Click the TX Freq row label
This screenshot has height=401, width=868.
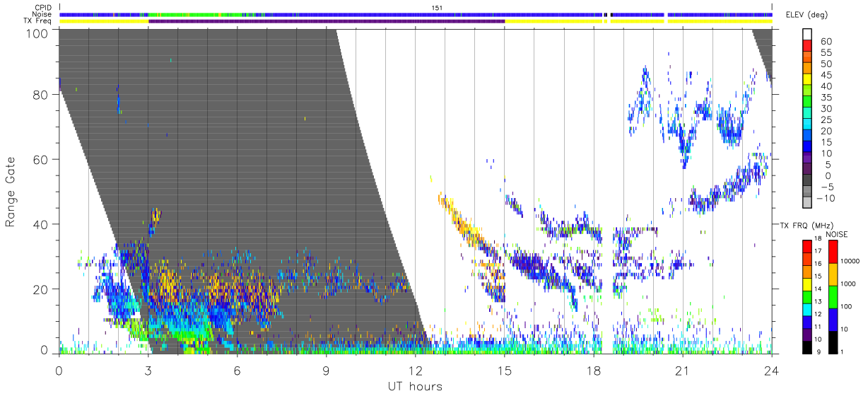[x=38, y=21]
